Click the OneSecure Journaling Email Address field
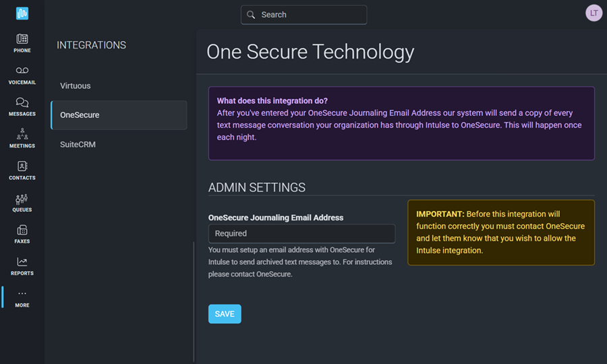The width and height of the screenshot is (607, 364). (301, 233)
